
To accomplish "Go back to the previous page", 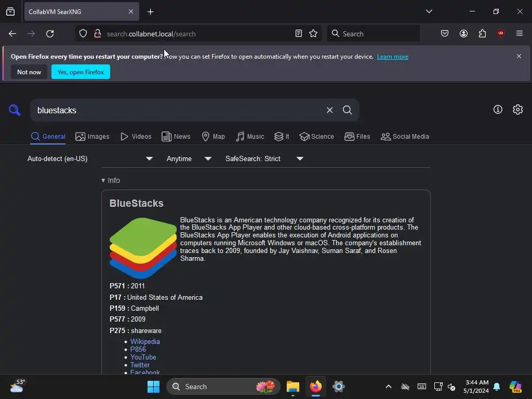I will click(12, 34).
